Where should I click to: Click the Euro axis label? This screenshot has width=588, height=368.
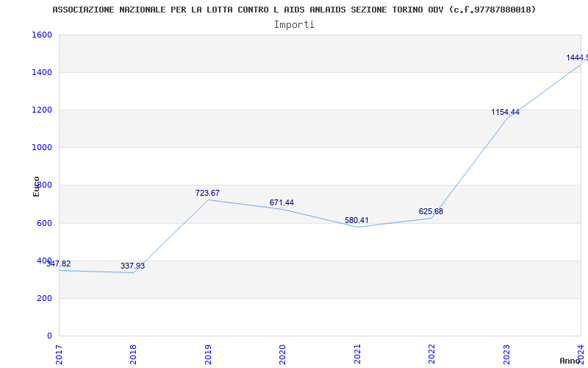tap(36, 186)
